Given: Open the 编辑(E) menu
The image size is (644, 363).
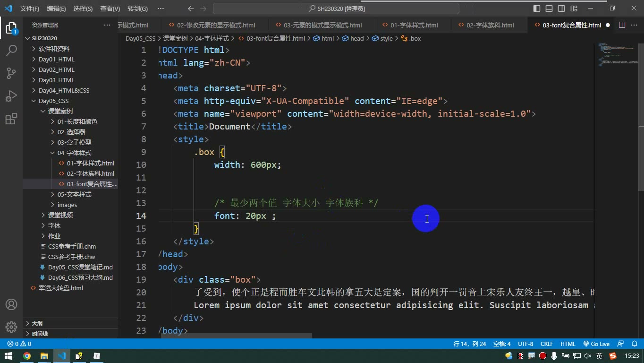Looking at the screenshot, I should tap(56, 9).
